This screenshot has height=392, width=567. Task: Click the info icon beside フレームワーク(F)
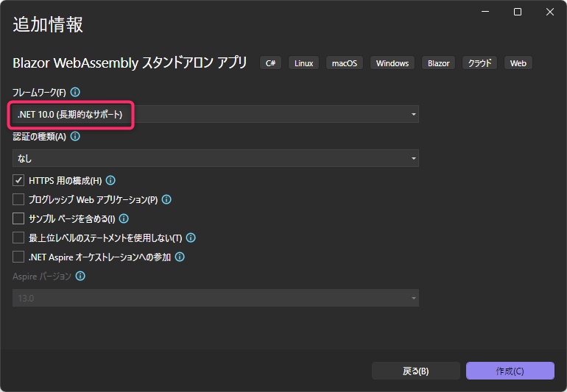click(75, 92)
